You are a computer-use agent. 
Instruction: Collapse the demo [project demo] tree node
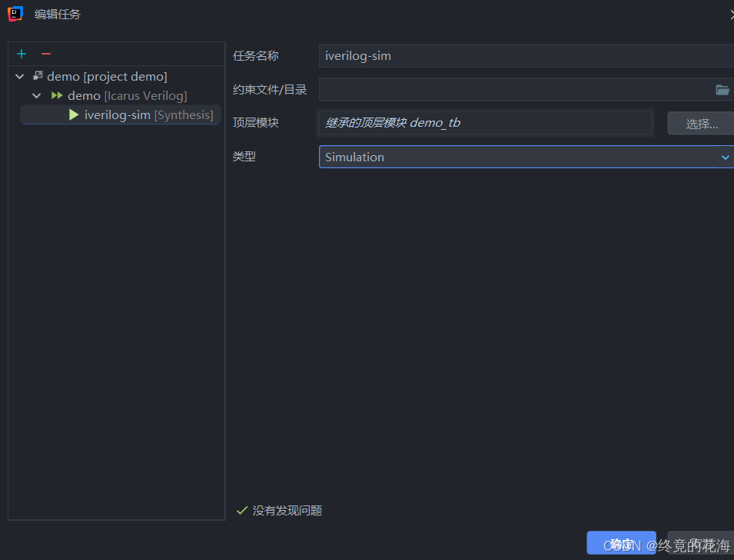[20, 76]
